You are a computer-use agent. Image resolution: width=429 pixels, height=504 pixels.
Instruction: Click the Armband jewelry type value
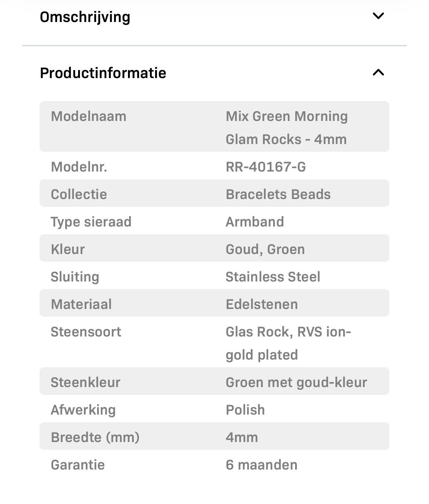[255, 222]
